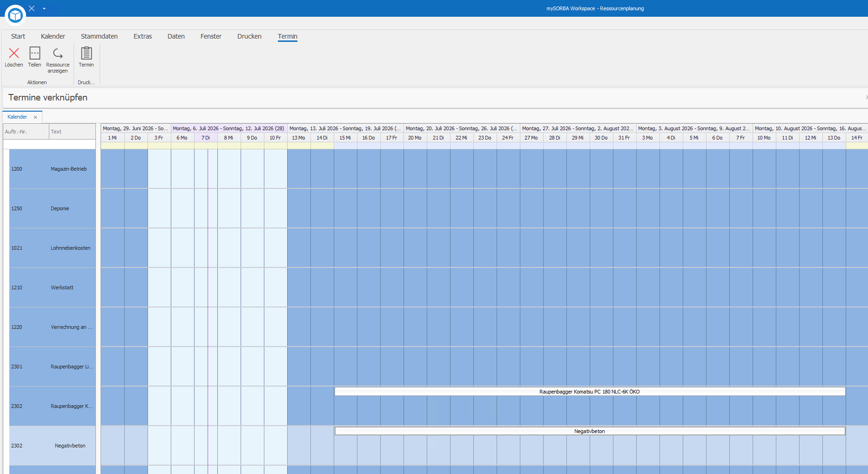Click the week header starting 10. August 2026
868x474 pixels.
tap(810, 128)
